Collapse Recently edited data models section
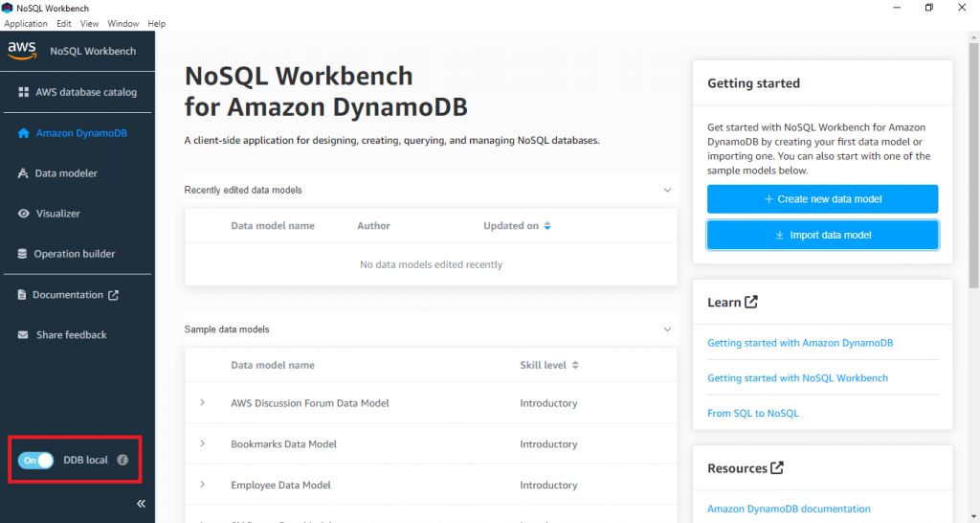The image size is (980, 523). pyautogui.click(x=667, y=191)
